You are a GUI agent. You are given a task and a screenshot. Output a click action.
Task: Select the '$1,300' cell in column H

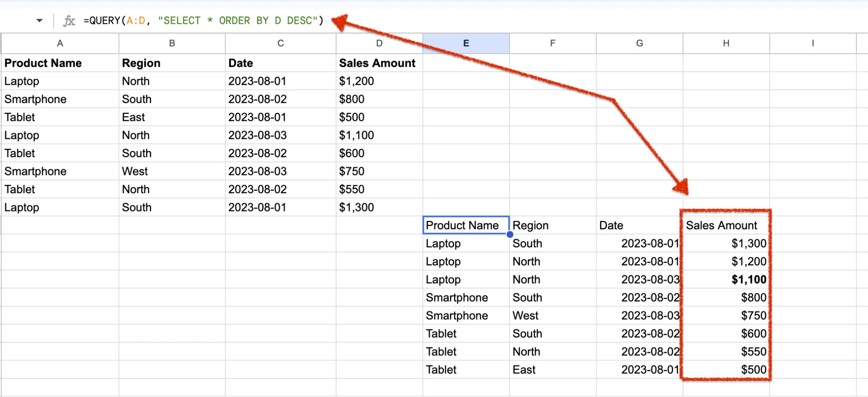[726, 243]
